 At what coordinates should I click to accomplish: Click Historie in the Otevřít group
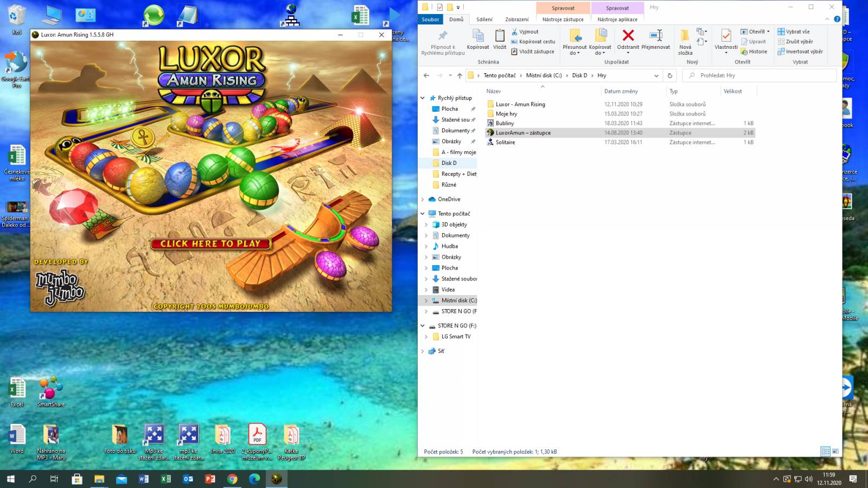(754, 52)
